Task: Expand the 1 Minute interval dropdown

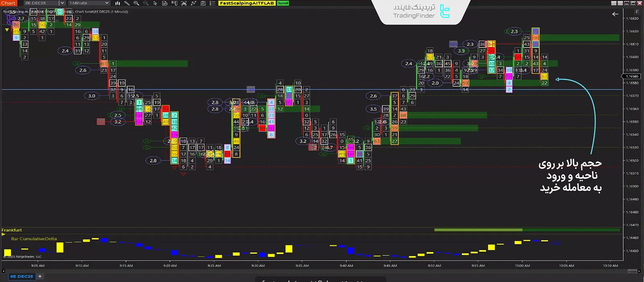Action: tap(89, 3)
